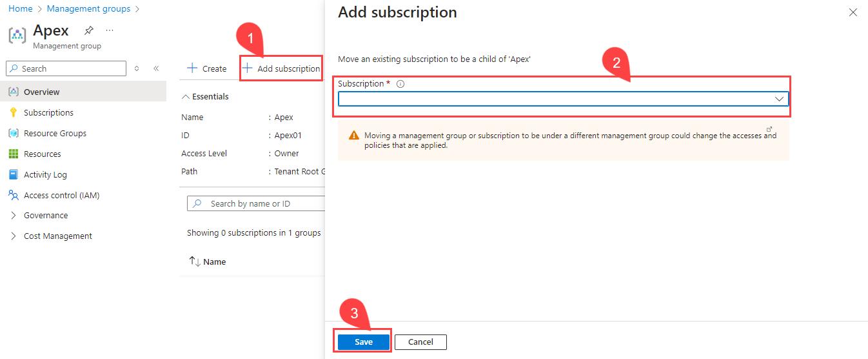Open the ellipsis more options beside Apex
Image resolution: width=868 pixels, height=359 pixels.
pos(110,30)
